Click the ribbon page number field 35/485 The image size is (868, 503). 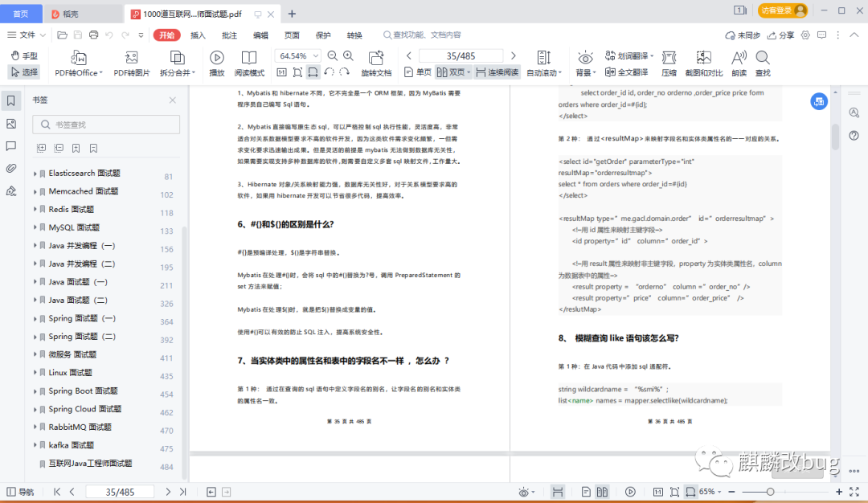[x=461, y=56]
